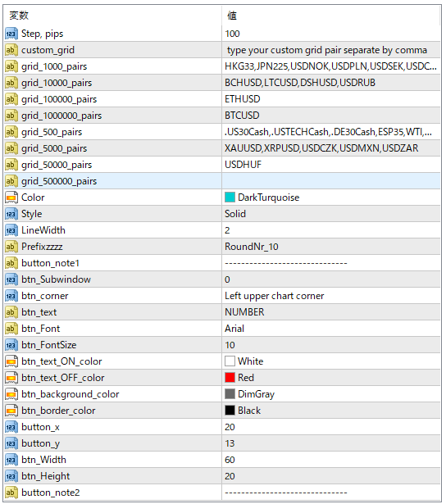
Task: Click the custom_grid value text
Action: (327, 50)
